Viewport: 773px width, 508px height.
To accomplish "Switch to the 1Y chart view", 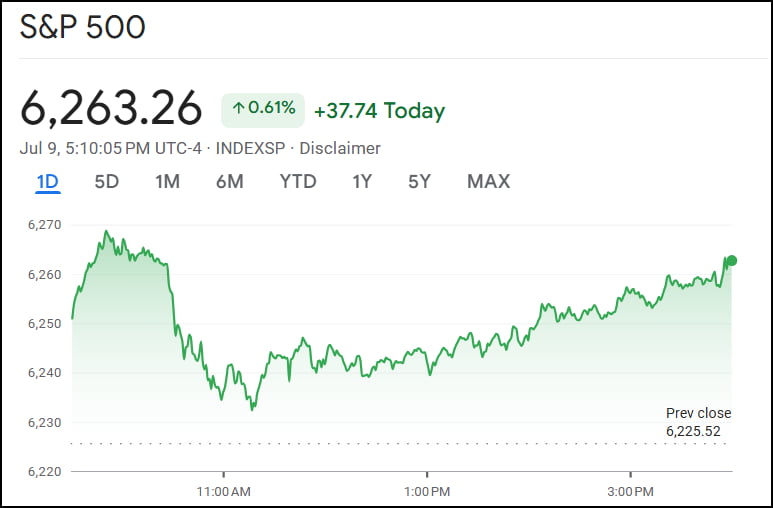I will coord(362,182).
